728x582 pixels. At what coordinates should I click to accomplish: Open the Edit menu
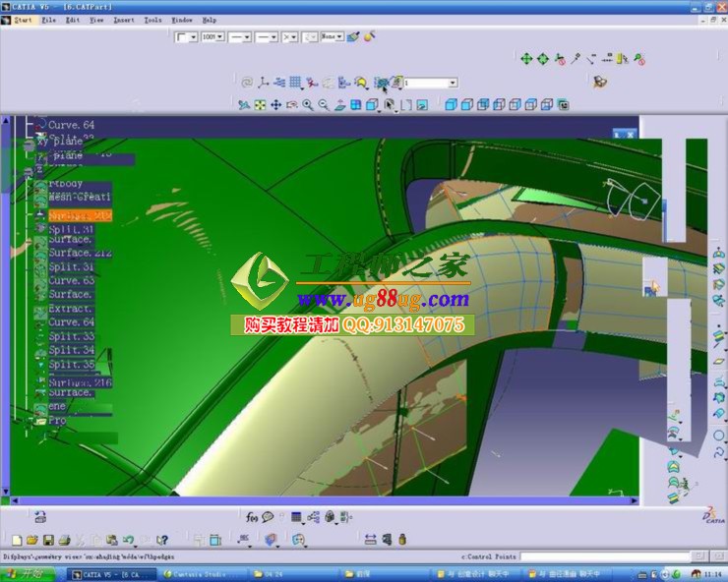(73, 20)
